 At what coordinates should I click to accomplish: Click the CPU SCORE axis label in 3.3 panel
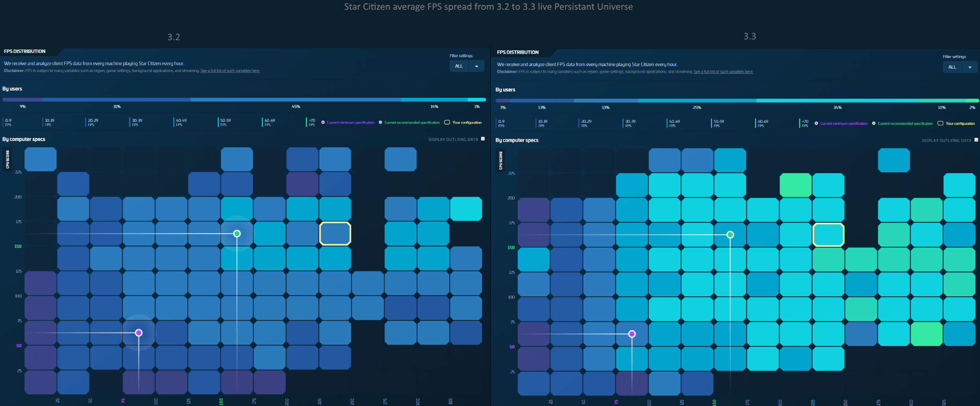[500, 160]
